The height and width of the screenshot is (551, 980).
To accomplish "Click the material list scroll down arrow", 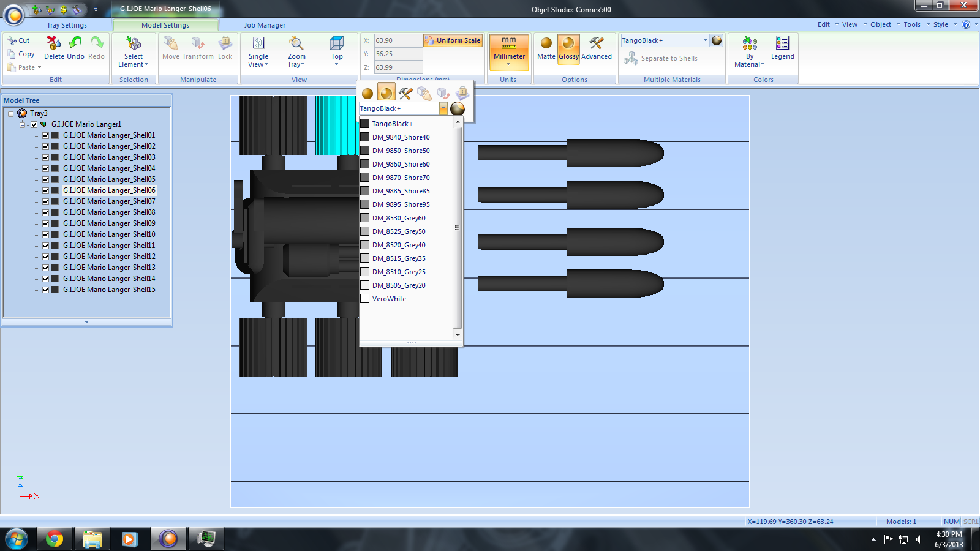I will pyautogui.click(x=458, y=335).
